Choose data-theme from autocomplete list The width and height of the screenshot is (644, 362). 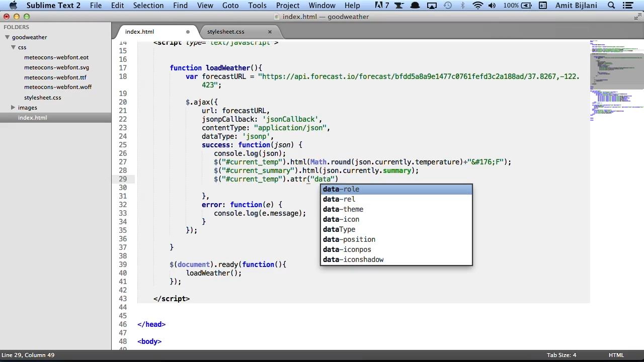(x=396, y=209)
